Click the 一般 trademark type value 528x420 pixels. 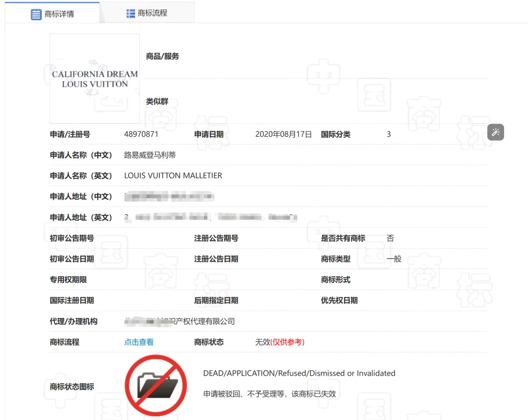[x=394, y=259]
